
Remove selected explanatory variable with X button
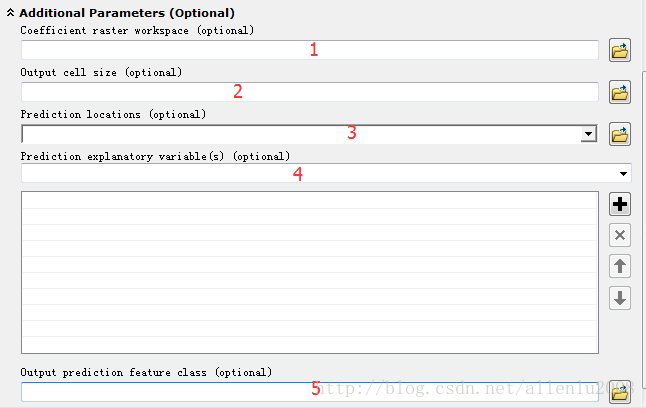tap(620, 235)
